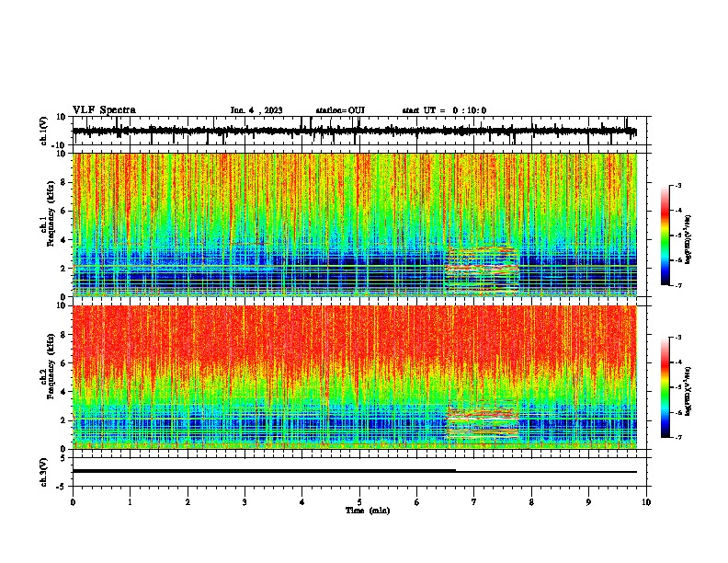
Task: Click the "station=OUJ" header label
Action: 340,110
